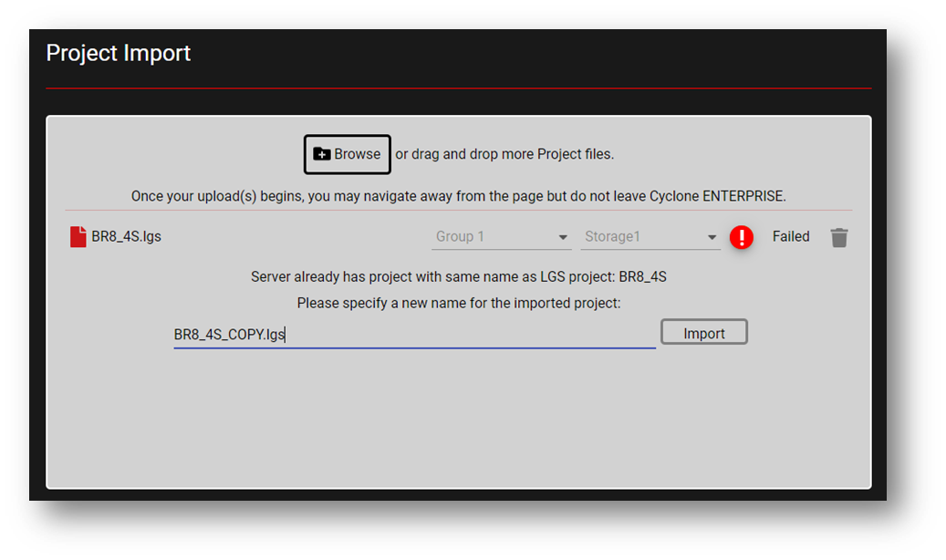Click the 'Please specify a new name' prompt
Viewport: 946px width, 560px height.
(459, 303)
